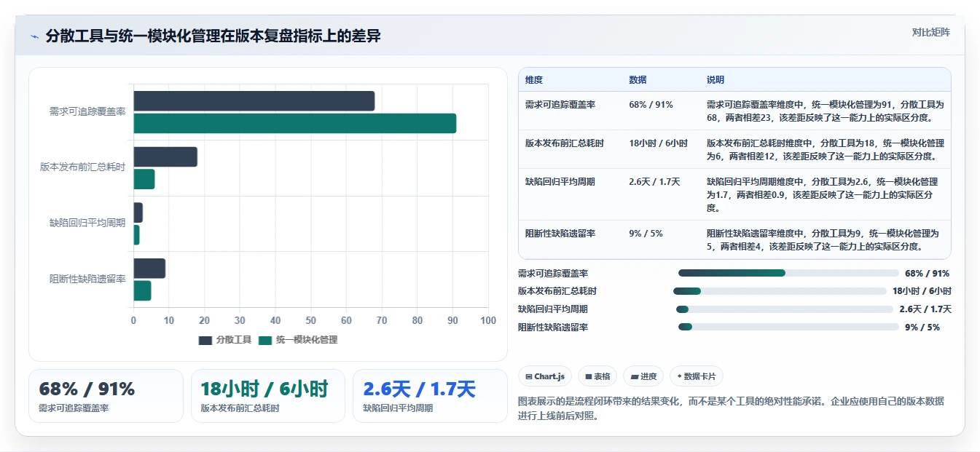Click the 阻断性缺陷遗留率 progress bar

[x=788, y=327]
